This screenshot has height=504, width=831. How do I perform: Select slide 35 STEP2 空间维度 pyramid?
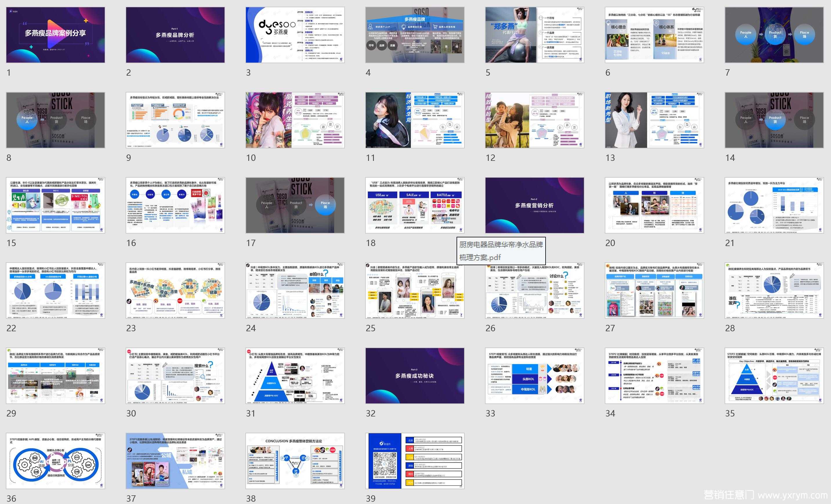pyautogui.click(x=774, y=376)
